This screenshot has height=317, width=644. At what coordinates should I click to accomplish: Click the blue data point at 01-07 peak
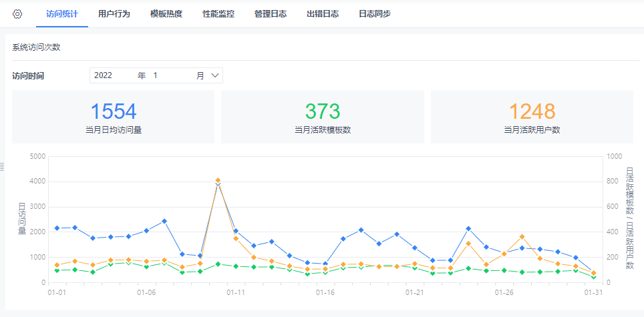(x=164, y=221)
